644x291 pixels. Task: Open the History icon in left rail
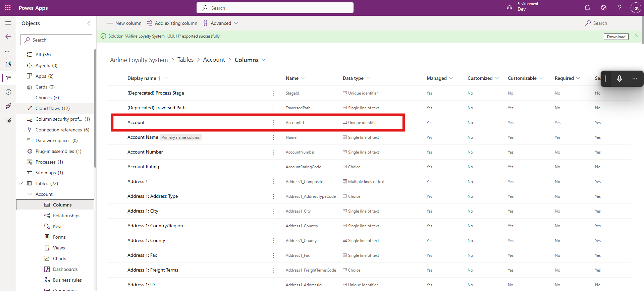click(x=8, y=92)
